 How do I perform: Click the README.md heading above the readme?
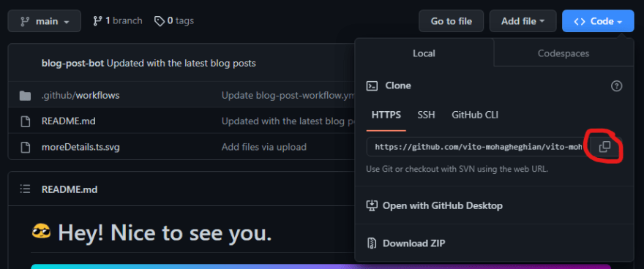pos(70,189)
